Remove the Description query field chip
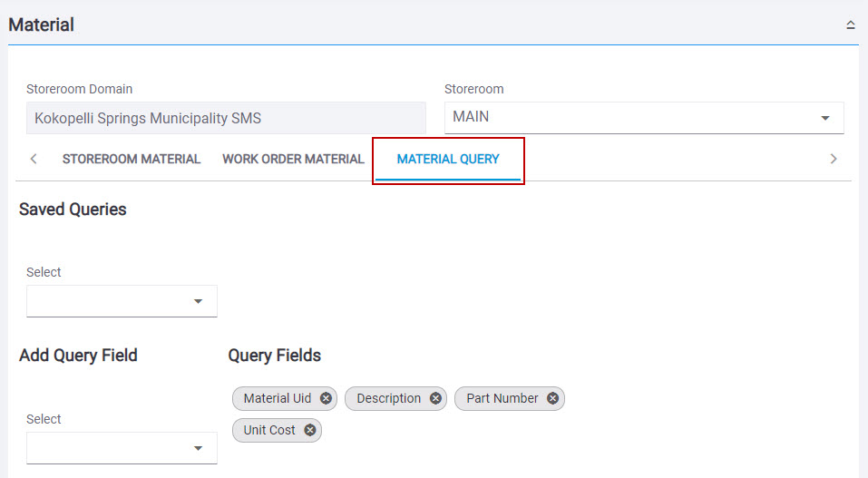This screenshot has width=868, height=478. pos(435,398)
